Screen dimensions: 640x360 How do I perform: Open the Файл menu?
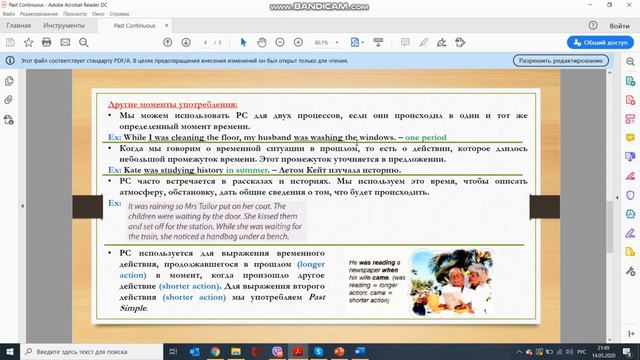(x=9, y=14)
